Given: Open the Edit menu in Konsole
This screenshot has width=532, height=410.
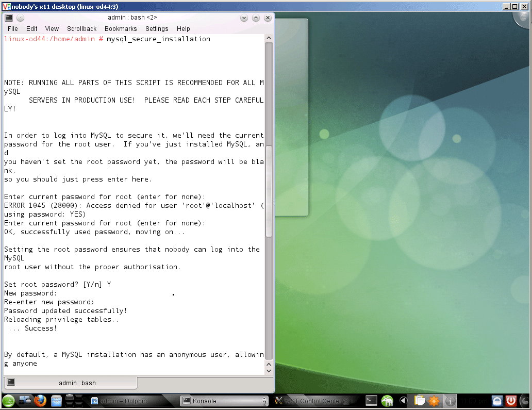Looking at the screenshot, I should 31,29.
